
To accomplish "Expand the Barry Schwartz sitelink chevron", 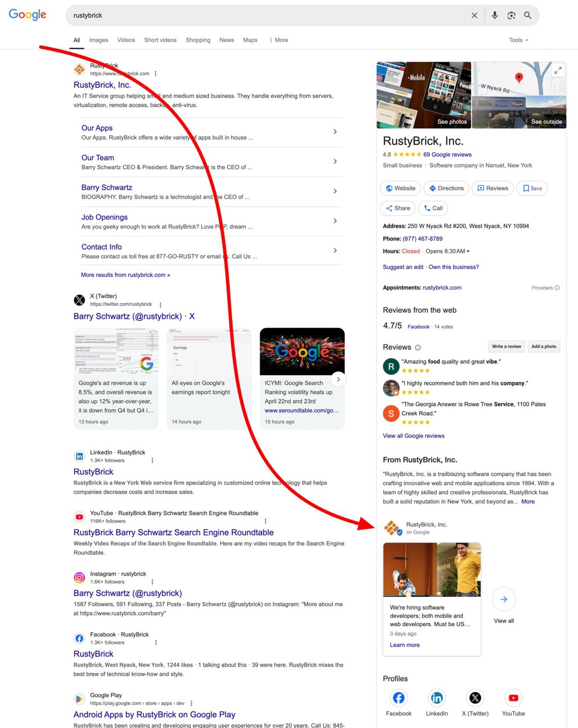I will click(x=335, y=191).
